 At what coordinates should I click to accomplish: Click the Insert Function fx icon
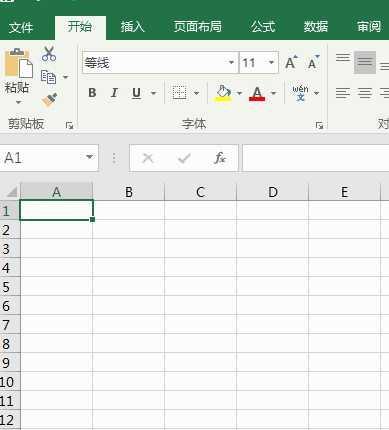click(x=220, y=158)
